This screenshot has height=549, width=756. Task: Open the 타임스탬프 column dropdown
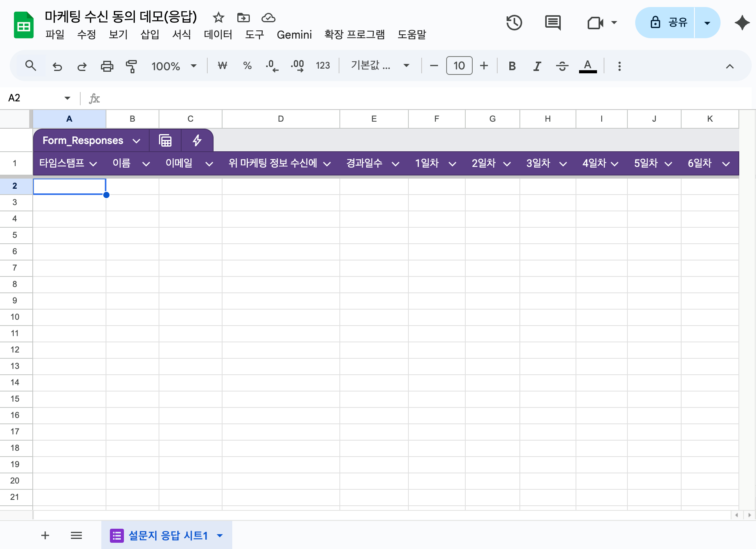[93, 164]
